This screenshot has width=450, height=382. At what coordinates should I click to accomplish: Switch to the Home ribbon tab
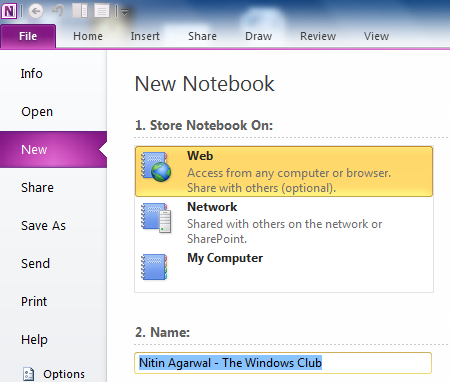pos(88,36)
